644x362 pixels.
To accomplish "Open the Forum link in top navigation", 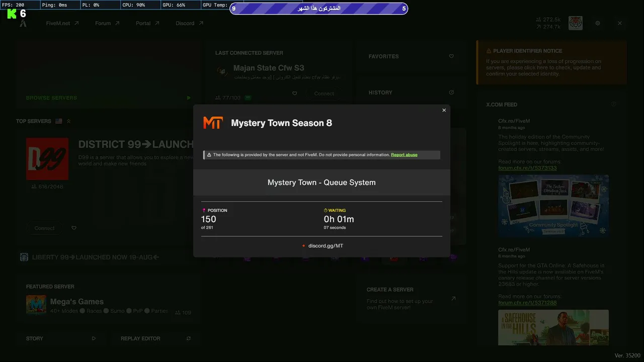I will (x=107, y=23).
